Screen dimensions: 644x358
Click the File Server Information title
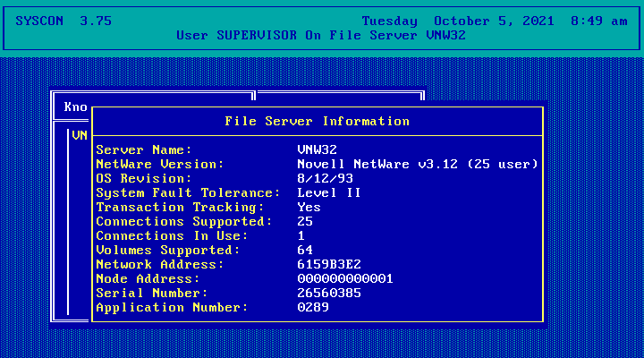click(317, 121)
